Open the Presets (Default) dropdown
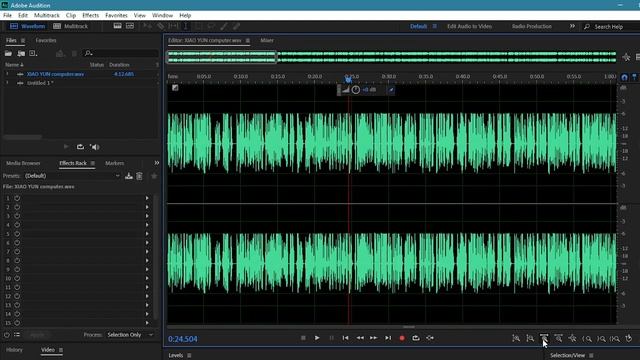 click(x=72, y=176)
